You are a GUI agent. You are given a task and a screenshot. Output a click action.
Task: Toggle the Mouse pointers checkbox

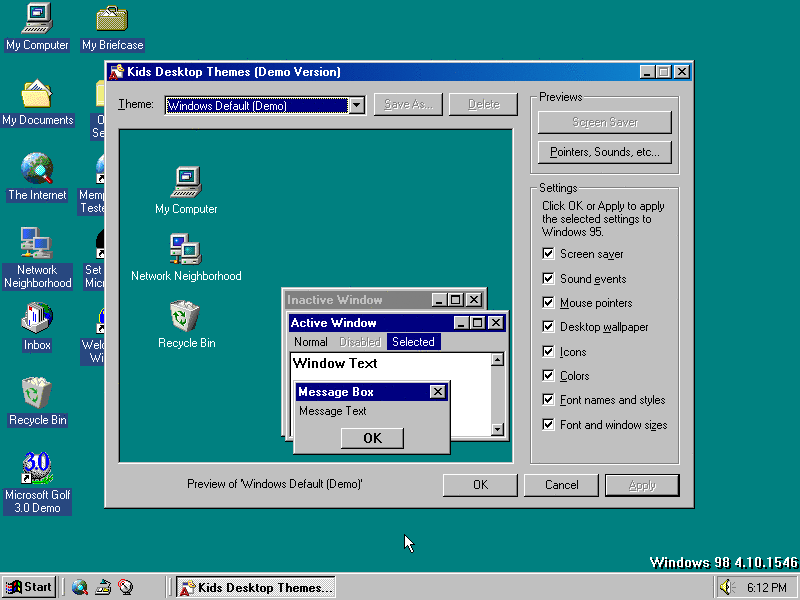[548, 303]
